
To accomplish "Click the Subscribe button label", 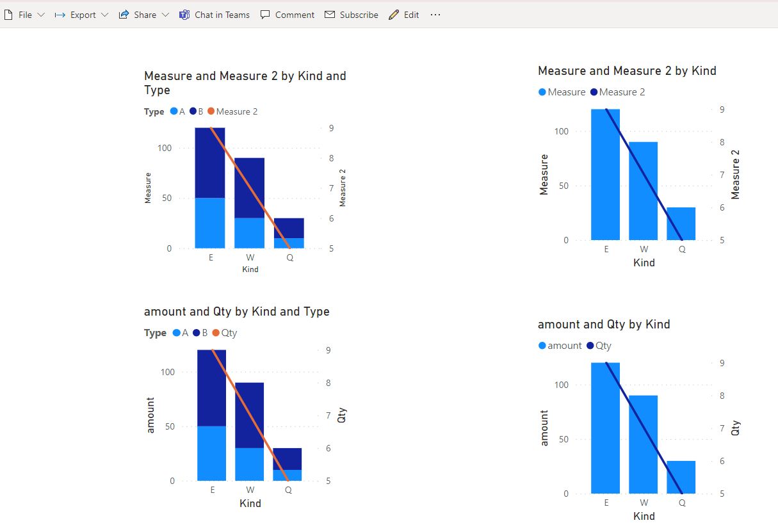I will [359, 15].
